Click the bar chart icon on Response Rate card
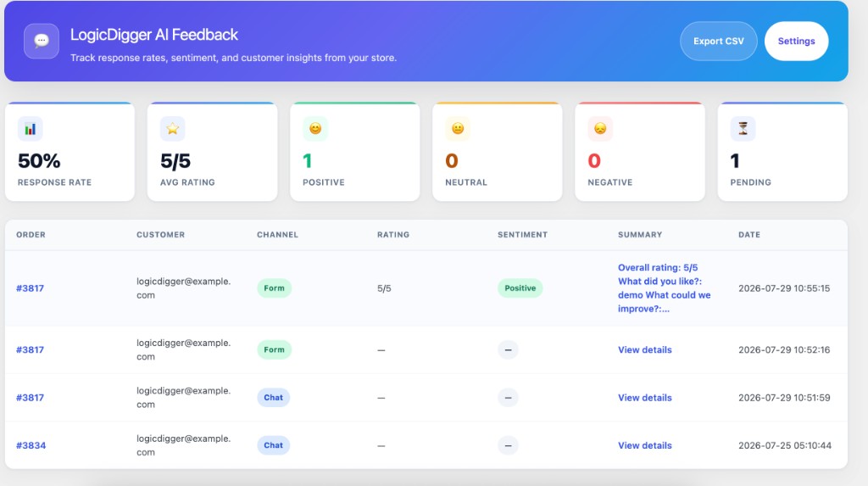The width and height of the screenshot is (868, 486). [30, 129]
